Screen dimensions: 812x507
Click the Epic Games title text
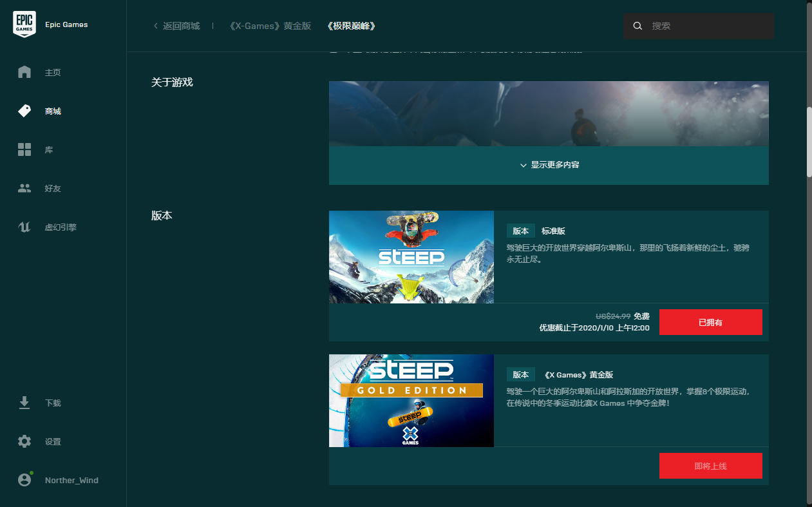66,24
